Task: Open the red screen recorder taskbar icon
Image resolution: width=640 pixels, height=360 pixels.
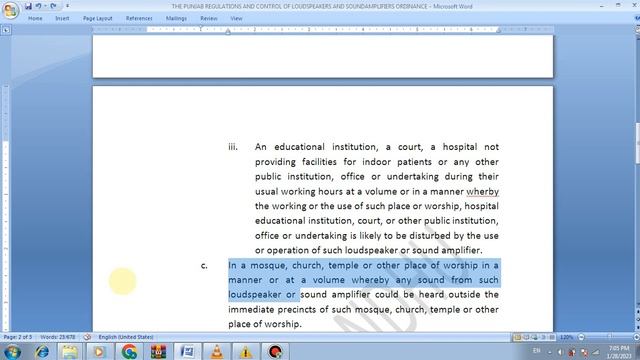Action: 275,351
